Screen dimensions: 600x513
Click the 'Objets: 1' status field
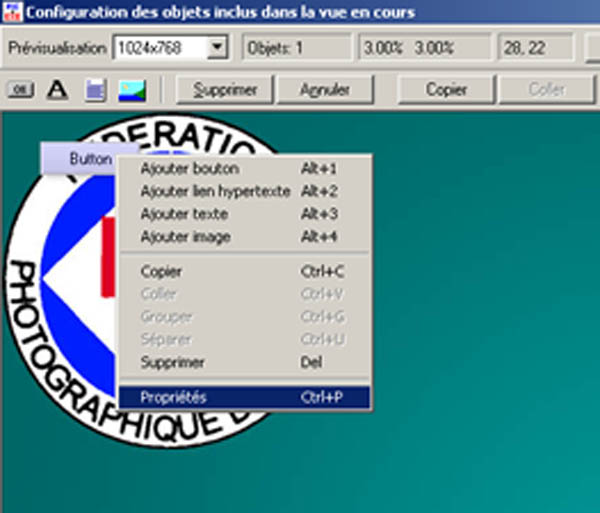(x=297, y=48)
